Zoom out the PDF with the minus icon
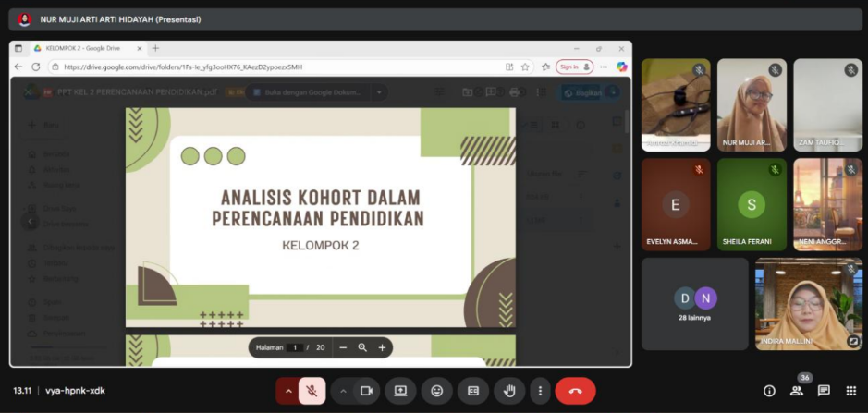The image size is (868, 413). (x=343, y=347)
